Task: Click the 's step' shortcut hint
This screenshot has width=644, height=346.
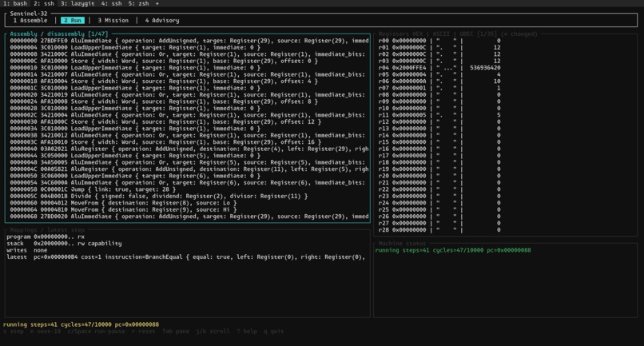Action: coord(13,331)
